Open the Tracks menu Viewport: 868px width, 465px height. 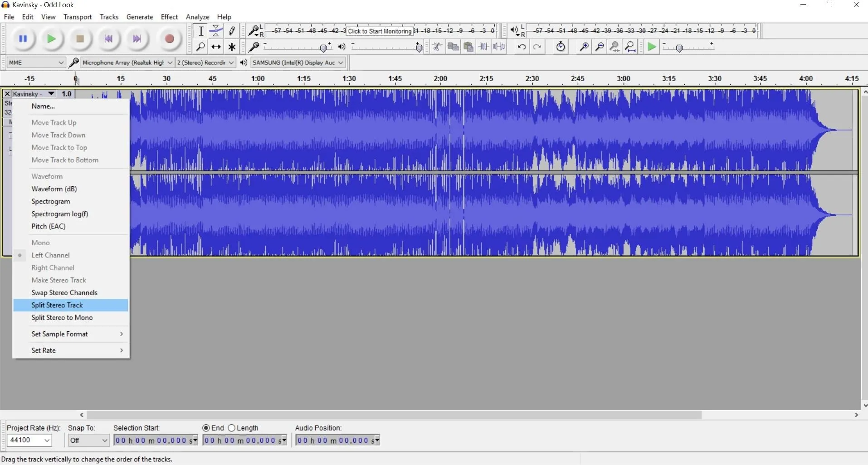[109, 17]
